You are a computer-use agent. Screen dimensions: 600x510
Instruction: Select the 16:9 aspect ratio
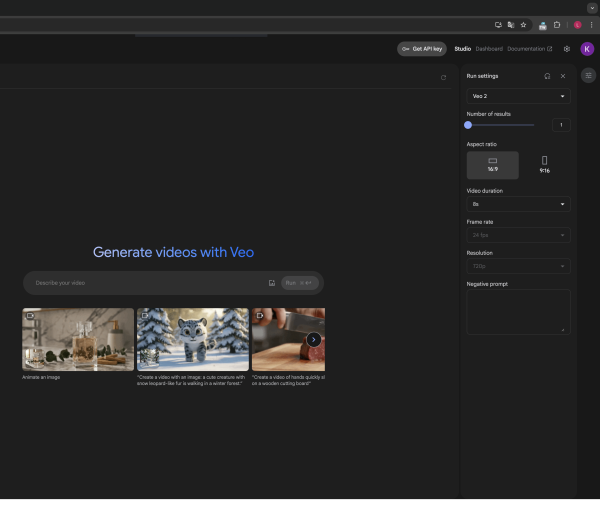(x=492, y=165)
